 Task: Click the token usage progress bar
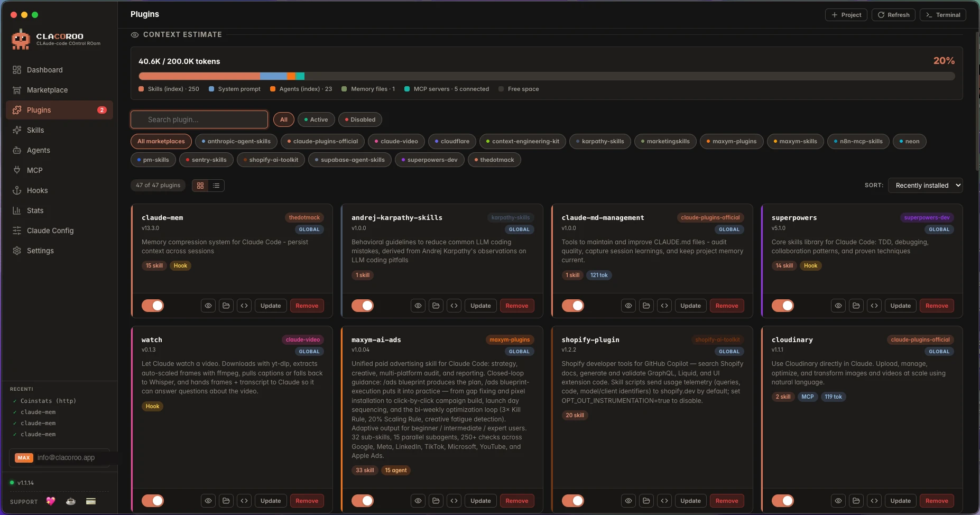click(x=547, y=76)
